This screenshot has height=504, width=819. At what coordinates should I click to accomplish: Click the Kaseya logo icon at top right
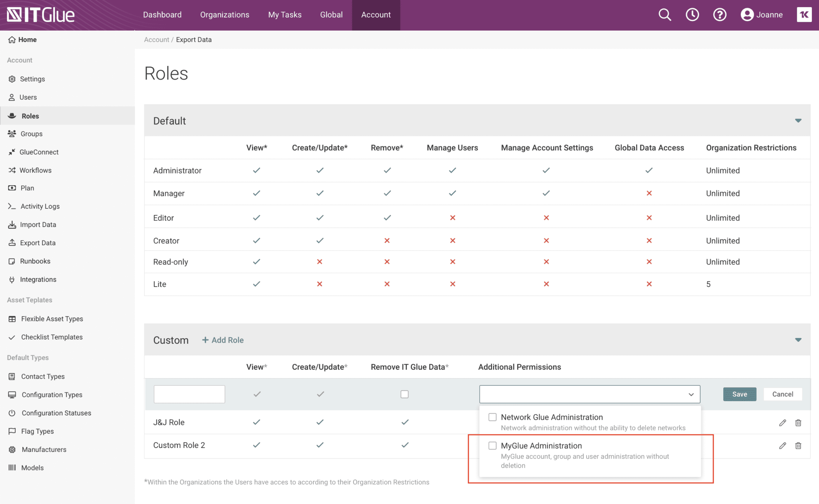[804, 15]
